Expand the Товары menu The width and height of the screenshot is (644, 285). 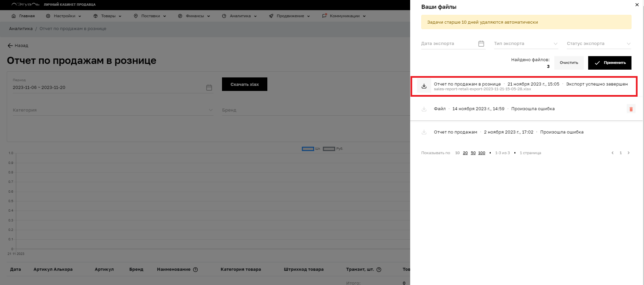[x=107, y=16]
